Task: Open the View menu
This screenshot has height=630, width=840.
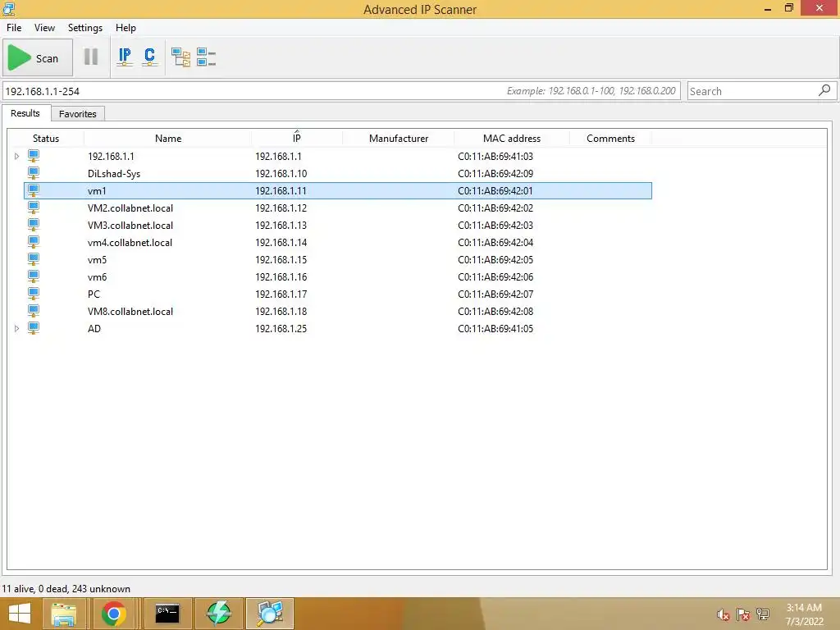Action: tap(44, 28)
